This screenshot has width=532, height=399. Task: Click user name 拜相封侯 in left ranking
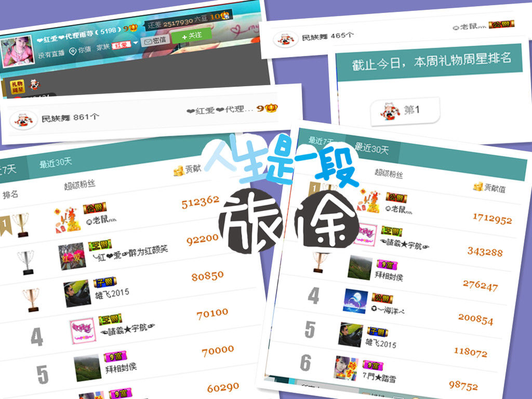121,367
